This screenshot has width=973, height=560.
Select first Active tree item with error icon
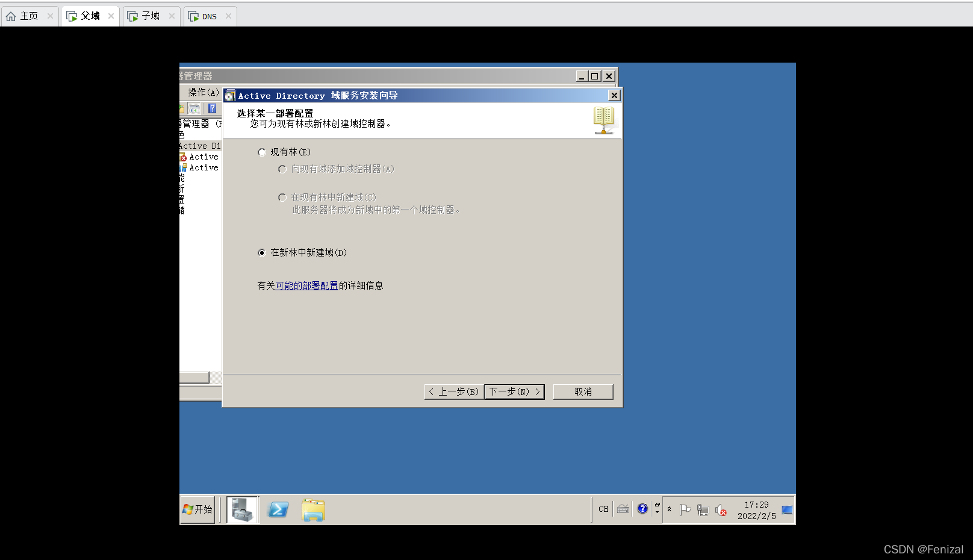point(201,157)
